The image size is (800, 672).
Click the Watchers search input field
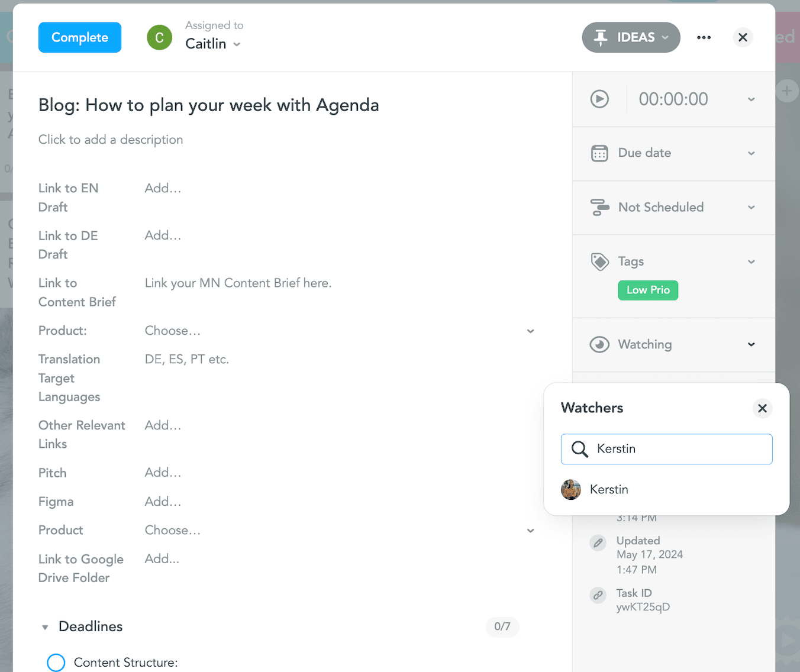pos(675,449)
